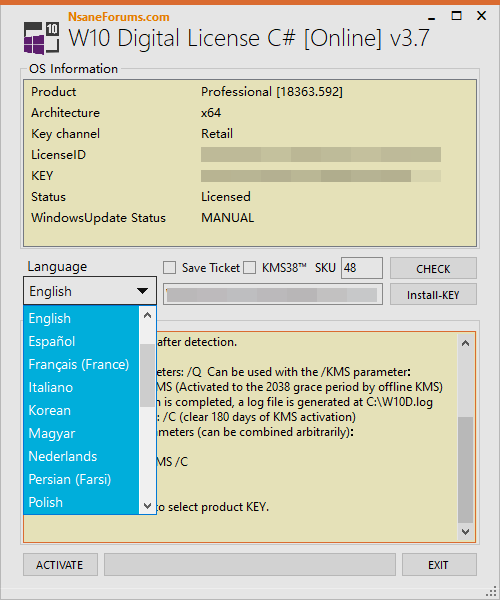Viewport: 500px width, 600px height.
Task: Collapse the Language dropdown showing English
Action: [90, 291]
